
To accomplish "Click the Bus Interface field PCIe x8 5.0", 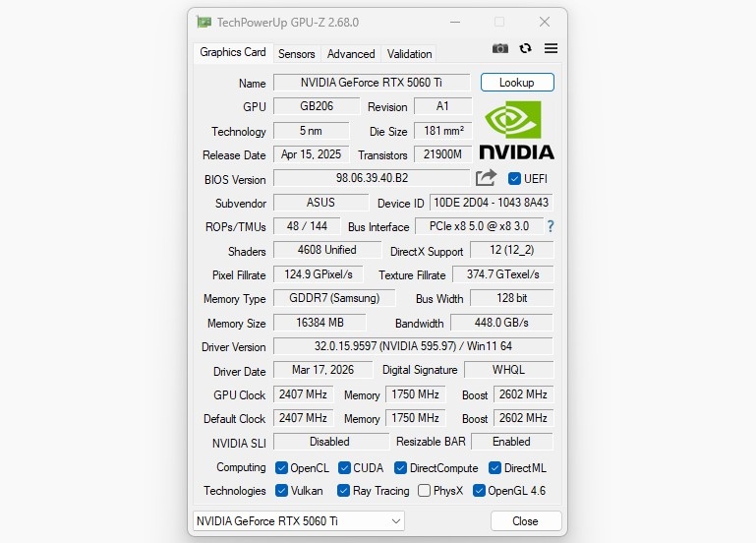I will click(x=479, y=225).
